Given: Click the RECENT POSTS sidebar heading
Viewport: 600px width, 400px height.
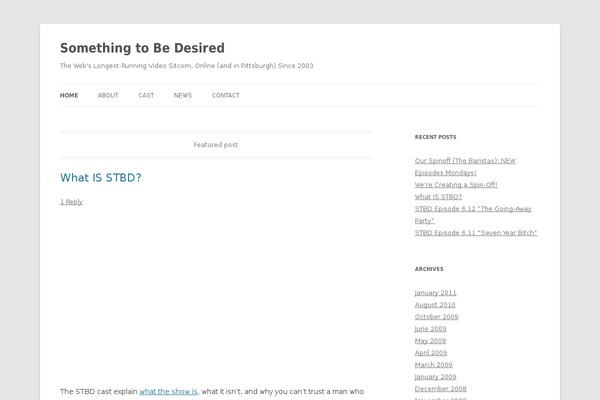Looking at the screenshot, I should coord(435,137).
